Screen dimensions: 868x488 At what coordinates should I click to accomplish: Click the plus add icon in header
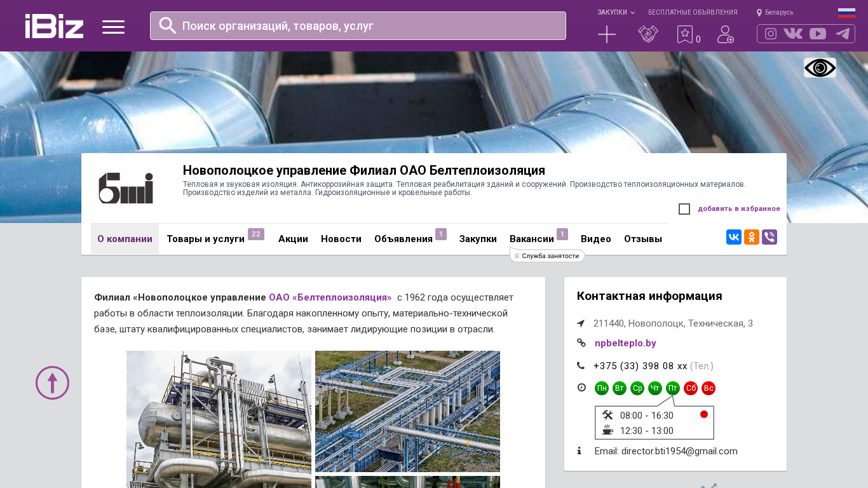[607, 34]
